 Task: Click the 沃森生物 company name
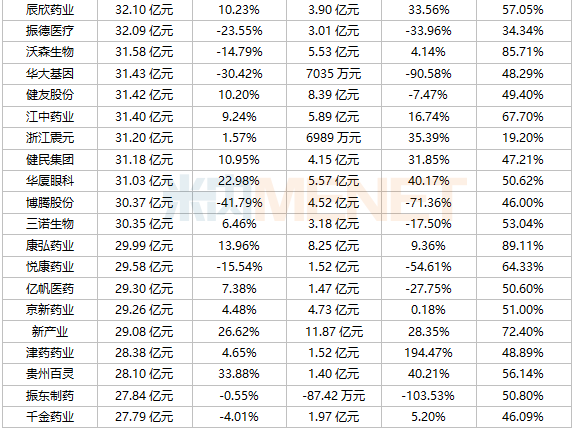click(x=50, y=52)
